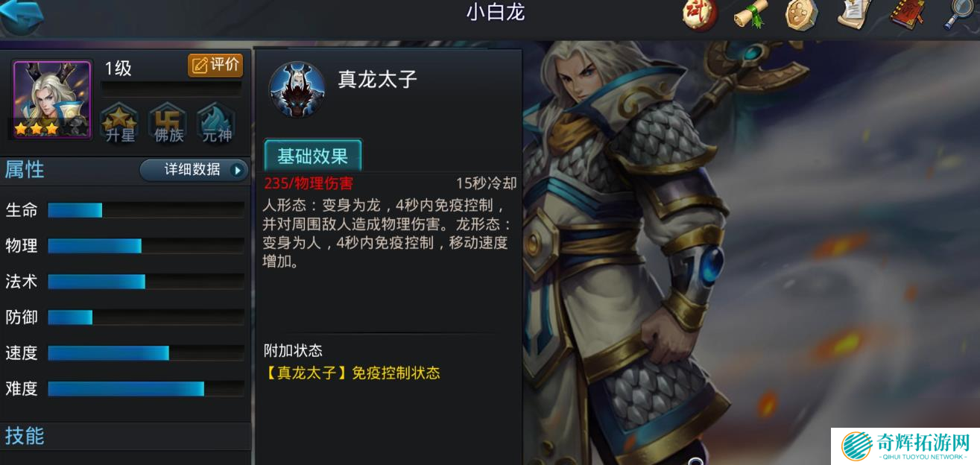Click the 【真龙太子】免疫控制状态 status link
Viewport: 980px width, 465px height.
click(x=352, y=373)
